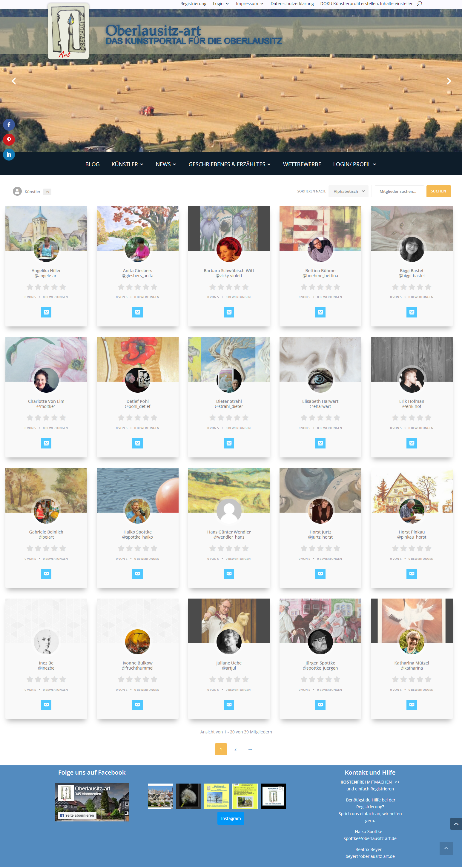The width and height of the screenshot is (462, 868).
Task: Open the WETTBEWERBE menu item
Action: click(302, 164)
